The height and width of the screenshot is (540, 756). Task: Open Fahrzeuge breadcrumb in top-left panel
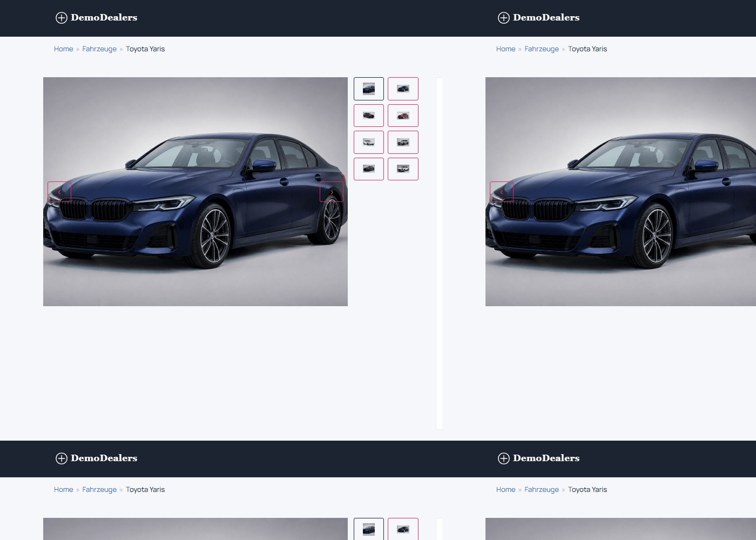click(x=99, y=49)
